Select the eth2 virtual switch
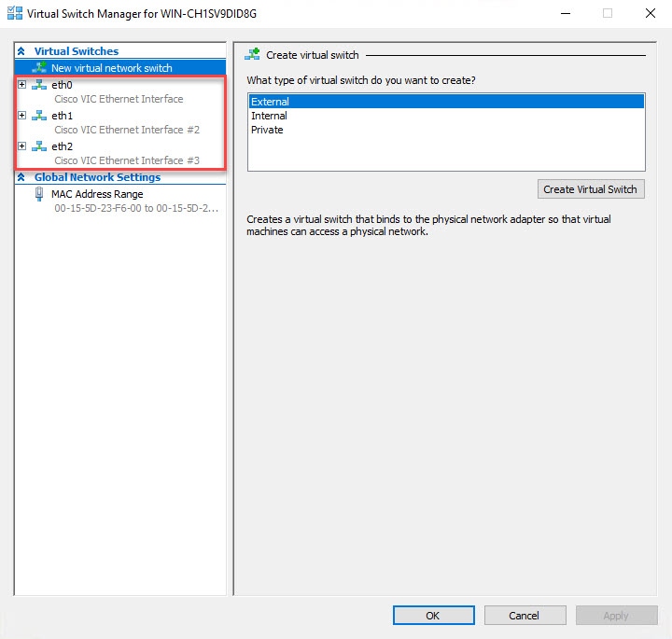The height and width of the screenshot is (639, 672). [63, 146]
